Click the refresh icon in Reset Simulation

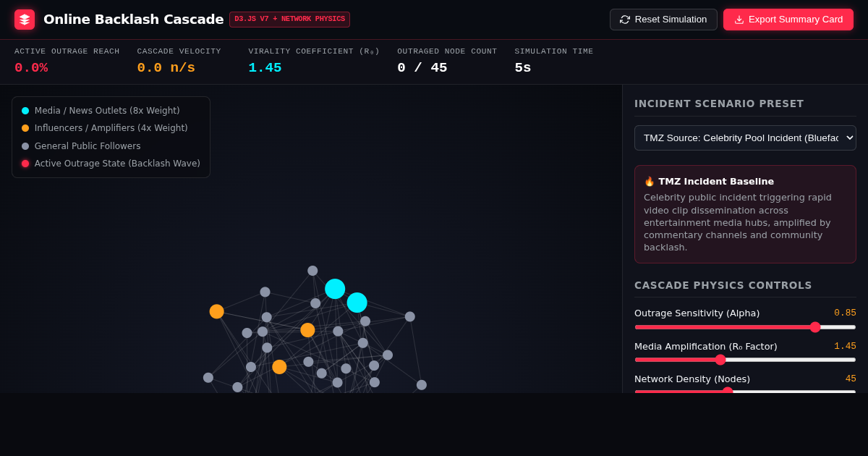(x=625, y=20)
